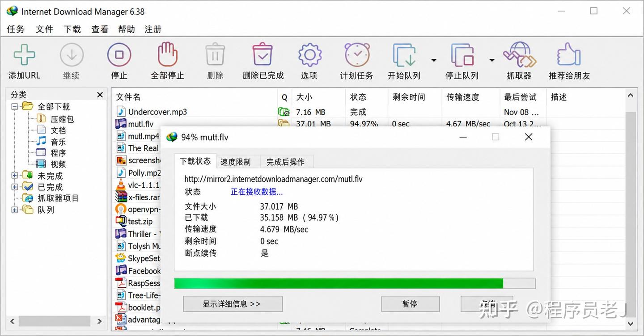Select the 音乐 category

coord(51,142)
